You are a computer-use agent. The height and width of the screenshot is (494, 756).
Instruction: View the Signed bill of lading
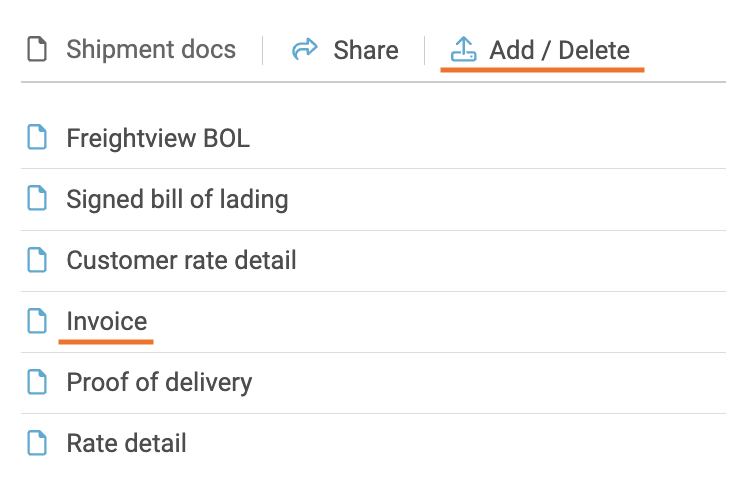[177, 199]
